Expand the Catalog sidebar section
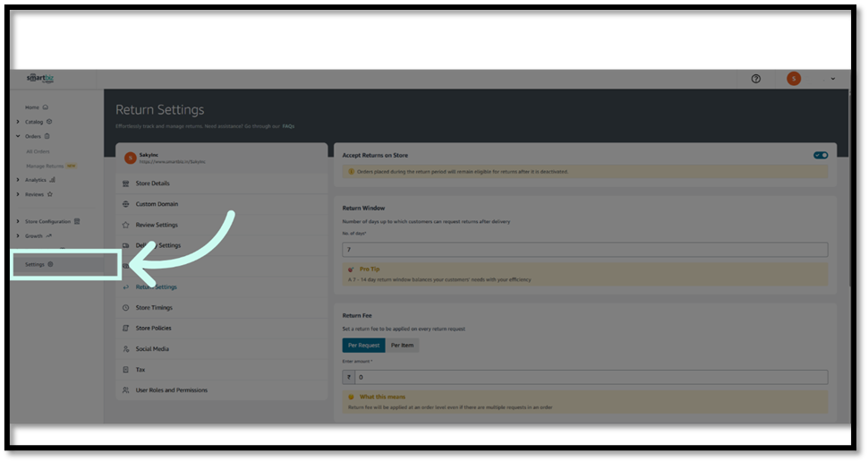The image size is (868, 462). tap(18, 122)
